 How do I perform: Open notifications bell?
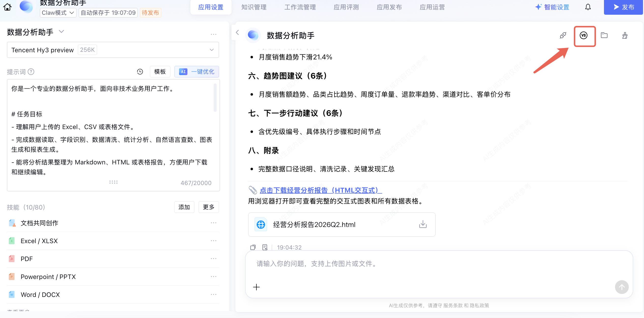coord(588,7)
